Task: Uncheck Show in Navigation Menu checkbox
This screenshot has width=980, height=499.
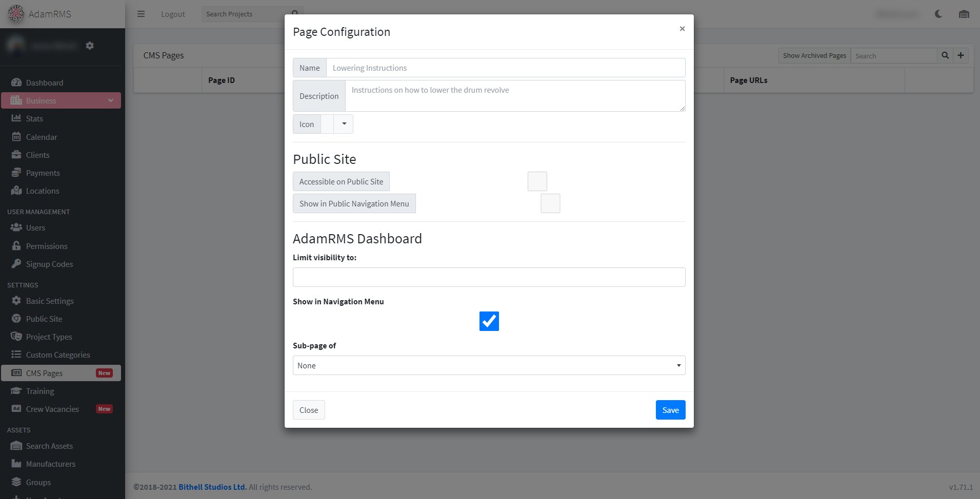Action: (489, 321)
